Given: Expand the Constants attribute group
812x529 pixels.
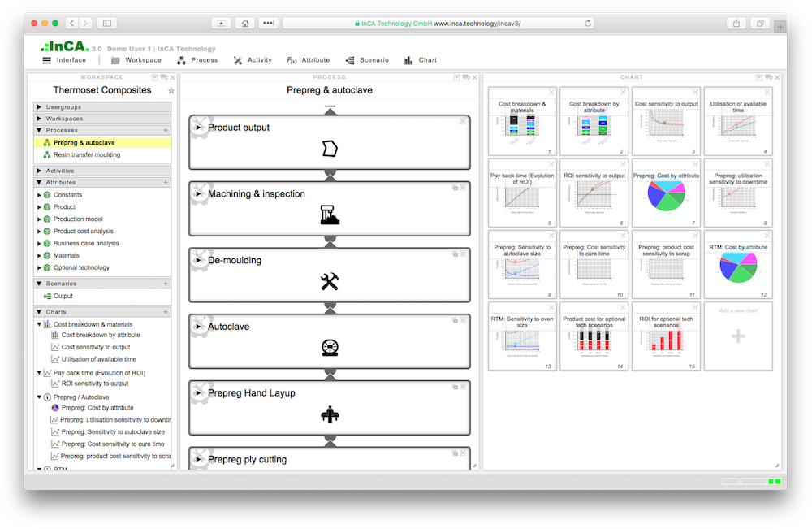Looking at the screenshot, I should (x=39, y=195).
